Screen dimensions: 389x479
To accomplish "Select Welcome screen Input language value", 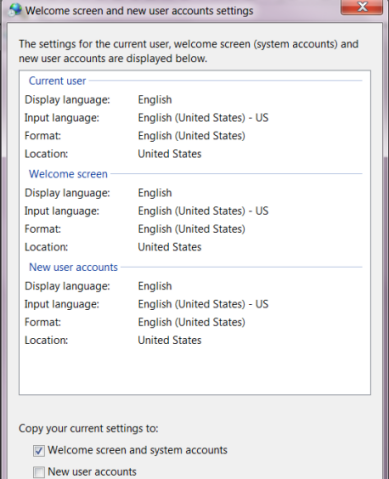I will point(203,211).
